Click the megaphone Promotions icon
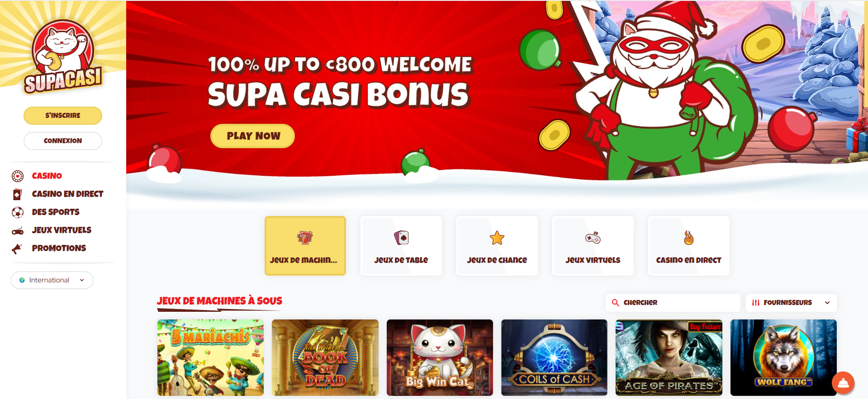This screenshot has height=399, width=868. coord(17,248)
